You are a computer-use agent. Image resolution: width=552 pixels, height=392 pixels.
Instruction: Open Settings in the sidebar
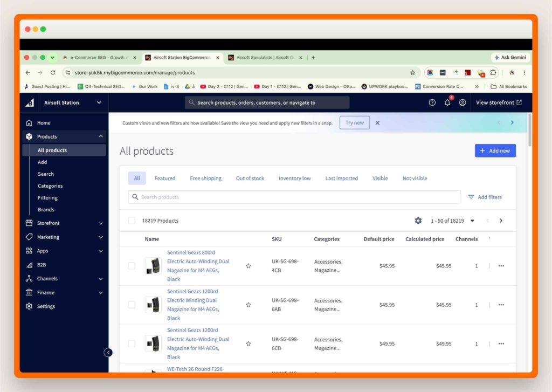point(46,306)
